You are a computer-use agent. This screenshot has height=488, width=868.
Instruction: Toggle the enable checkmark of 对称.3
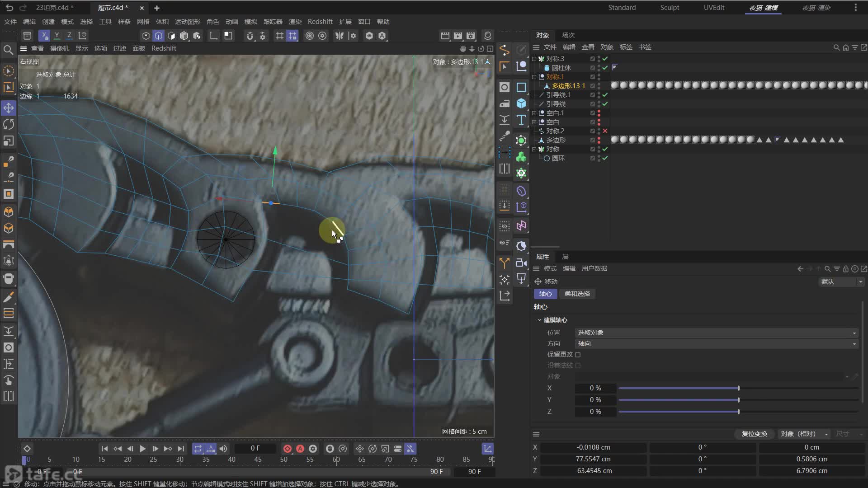click(x=605, y=59)
